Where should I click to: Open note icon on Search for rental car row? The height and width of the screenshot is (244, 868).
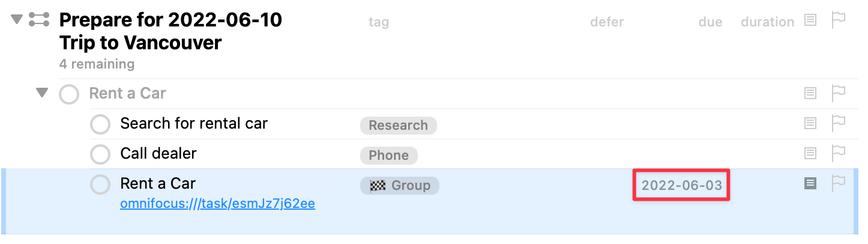pos(810,123)
